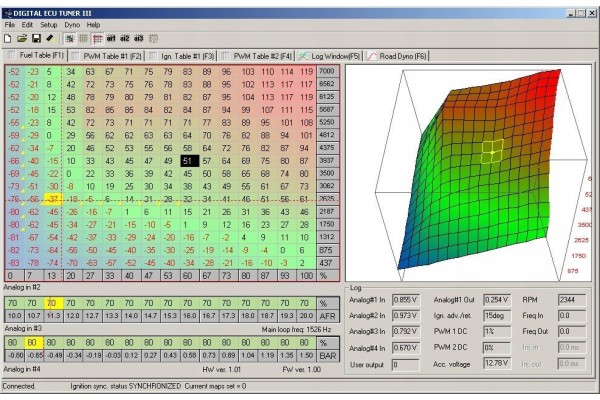
Task: Click the Analog#1 Out value field
Action: (x=497, y=300)
